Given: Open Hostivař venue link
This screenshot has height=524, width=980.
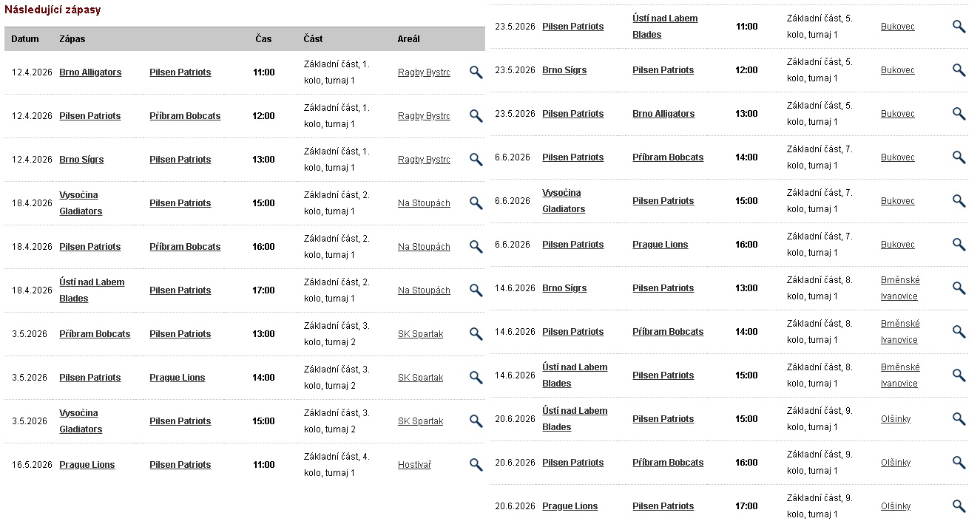Looking at the screenshot, I should [414, 465].
